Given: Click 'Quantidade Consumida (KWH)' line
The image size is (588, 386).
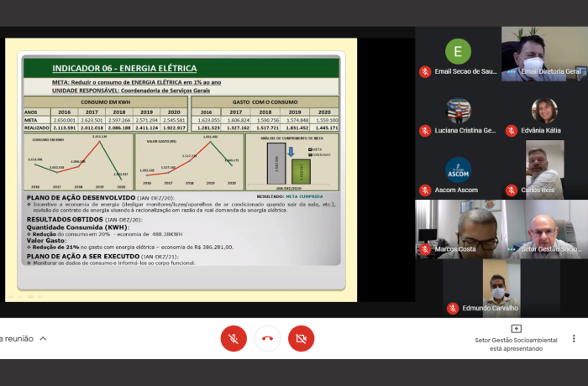Looking at the screenshot, I should (78, 227).
